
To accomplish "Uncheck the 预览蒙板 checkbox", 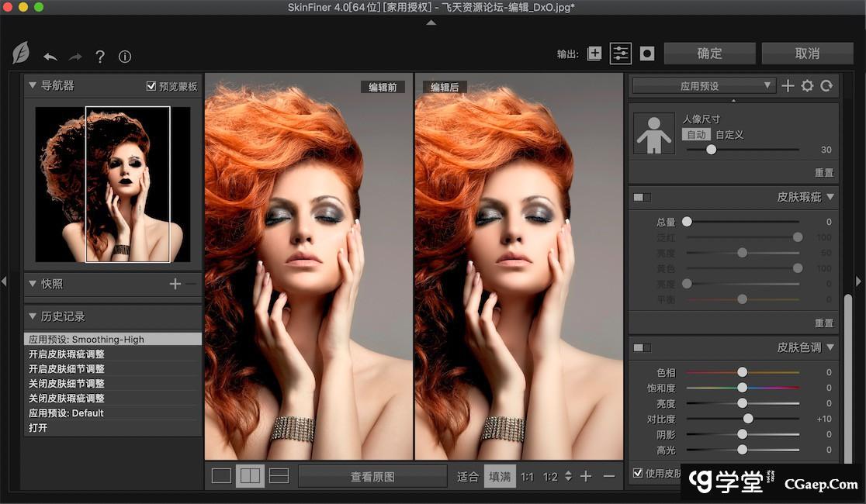I will pyautogui.click(x=151, y=86).
